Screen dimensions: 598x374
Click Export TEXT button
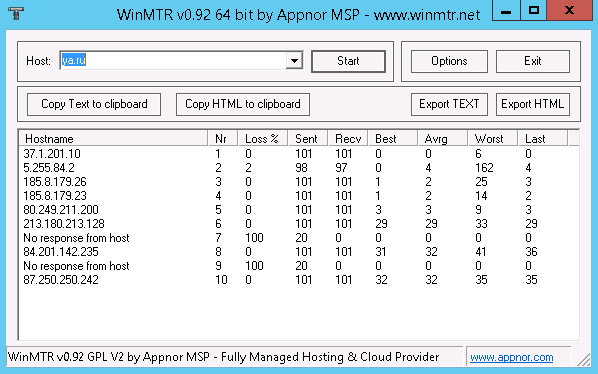coord(449,104)
